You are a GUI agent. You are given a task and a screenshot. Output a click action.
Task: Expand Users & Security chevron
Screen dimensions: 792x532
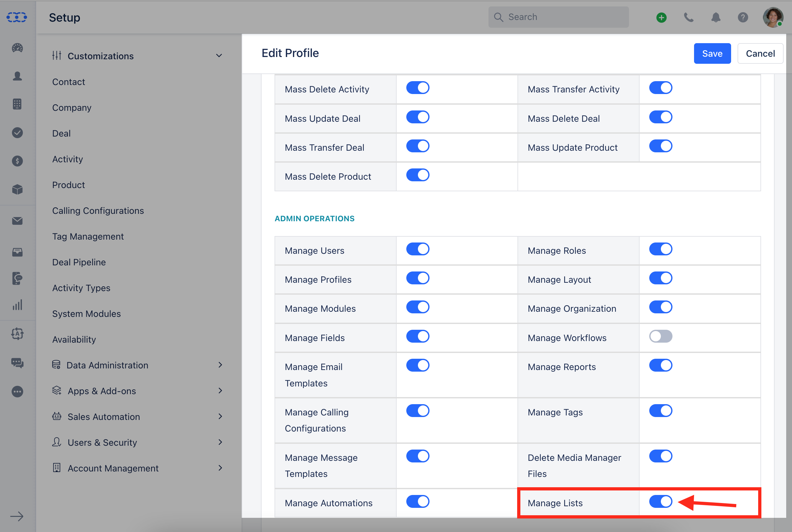220,442
